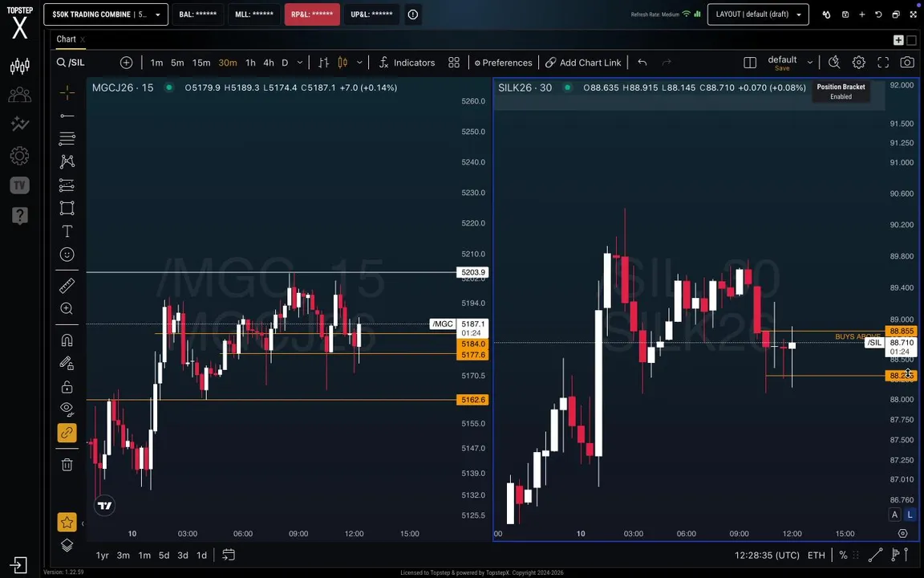Open the TV sidebar icon
This screenshot has height=578, width=924.
19,185
